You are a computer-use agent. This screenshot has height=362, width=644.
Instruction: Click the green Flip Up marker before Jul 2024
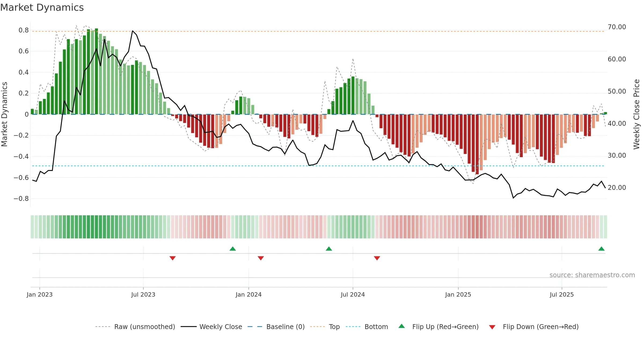point(329,249)
